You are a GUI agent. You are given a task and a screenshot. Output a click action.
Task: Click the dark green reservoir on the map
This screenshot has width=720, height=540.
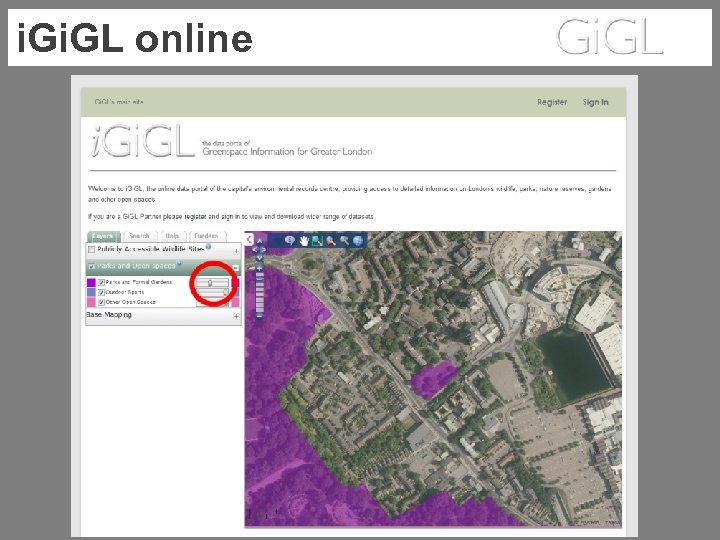[574, 365]
